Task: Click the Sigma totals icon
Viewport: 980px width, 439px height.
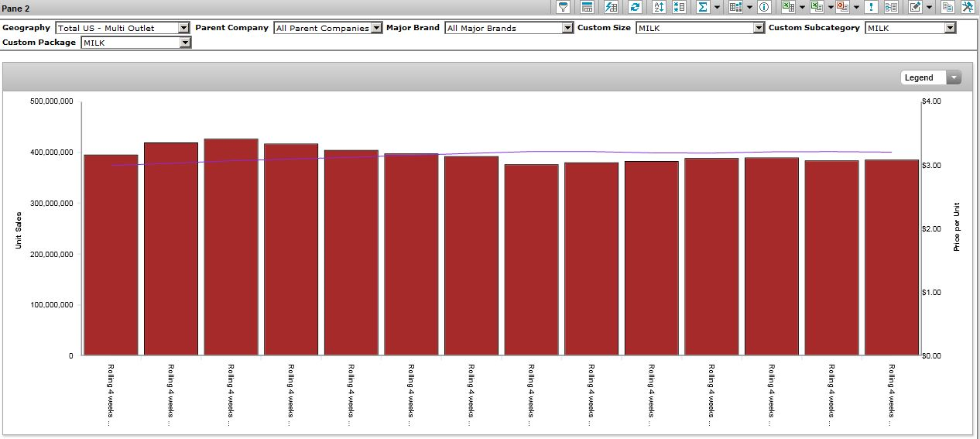Action: tap(702, 7)
